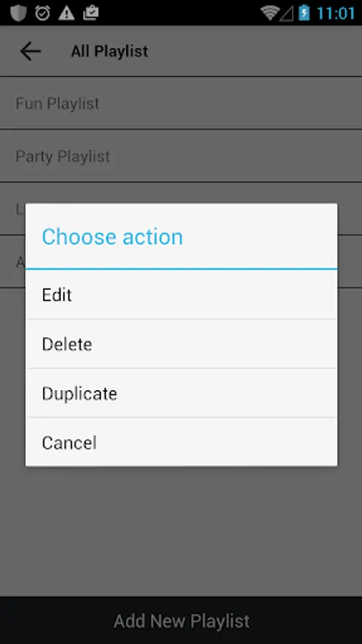Image resolution: width=362 pixels, height=644 pixels.
Task: Tap the briefcase notification status icon
Action: click(x=91, y=13)
